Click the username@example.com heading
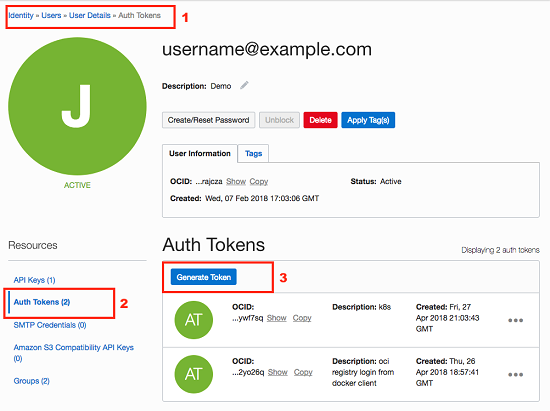 (267, 49)
